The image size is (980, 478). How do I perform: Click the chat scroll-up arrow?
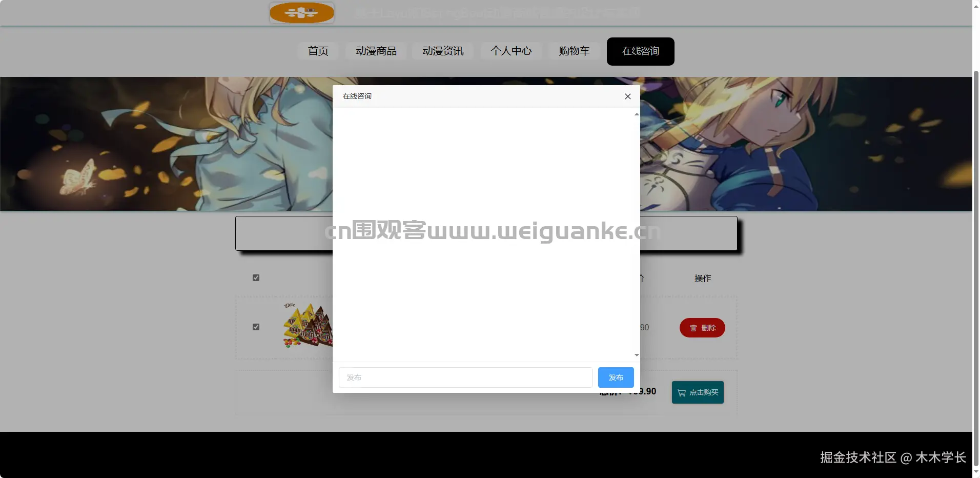[x=637, y=114]
